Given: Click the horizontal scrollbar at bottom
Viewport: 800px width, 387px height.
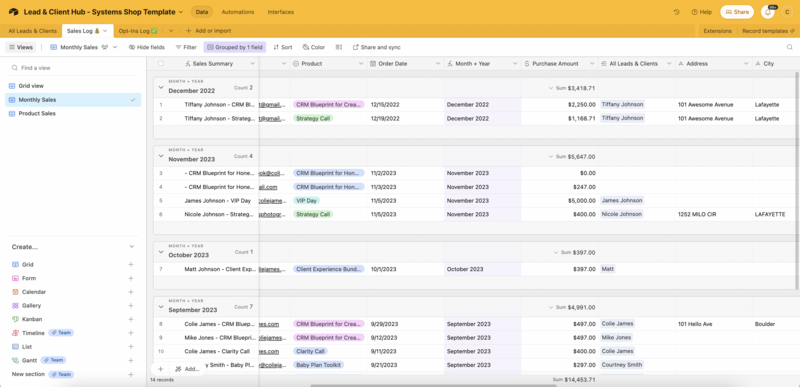Looking at the screenshot, I should [x=434, y=385].
